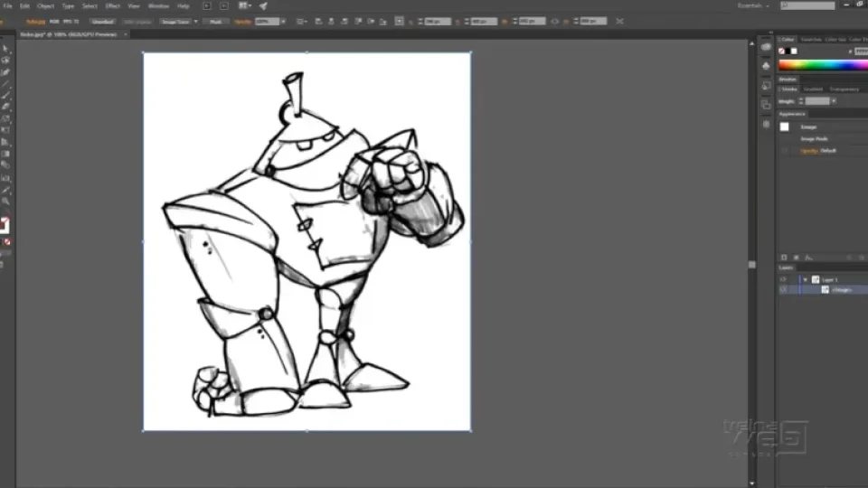Click the GPU performance rocket icon

tap(263, 6)
